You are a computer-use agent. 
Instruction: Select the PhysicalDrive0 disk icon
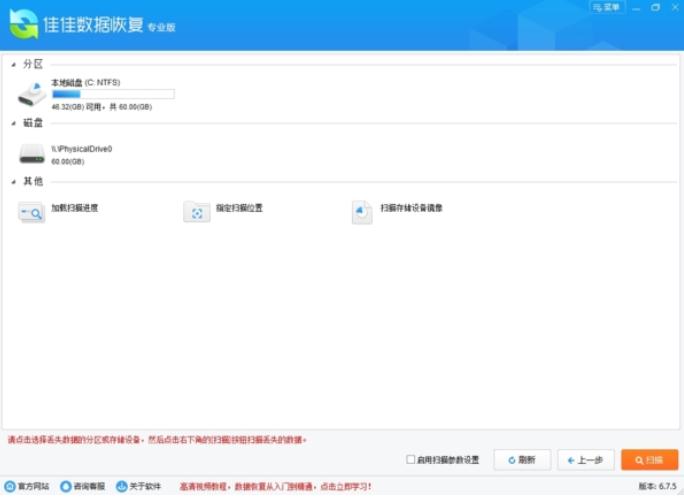pos(32,154)
